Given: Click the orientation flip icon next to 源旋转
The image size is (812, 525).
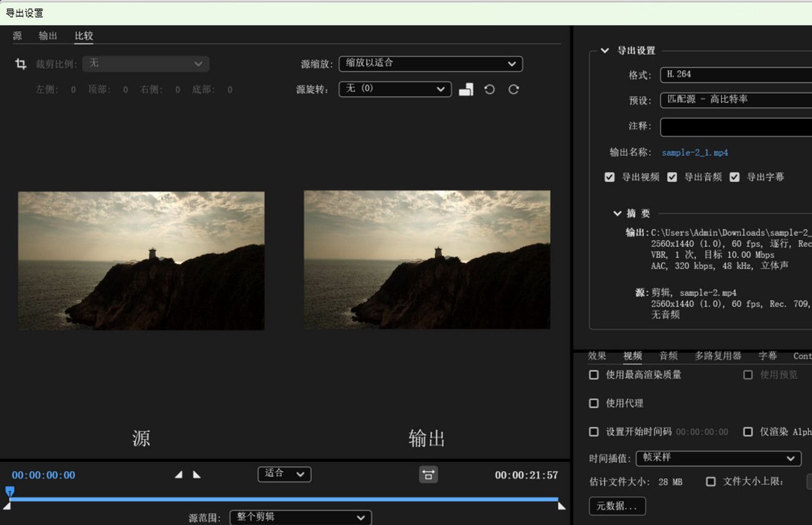Looking at the screenshot, I should tap(466, 89).
